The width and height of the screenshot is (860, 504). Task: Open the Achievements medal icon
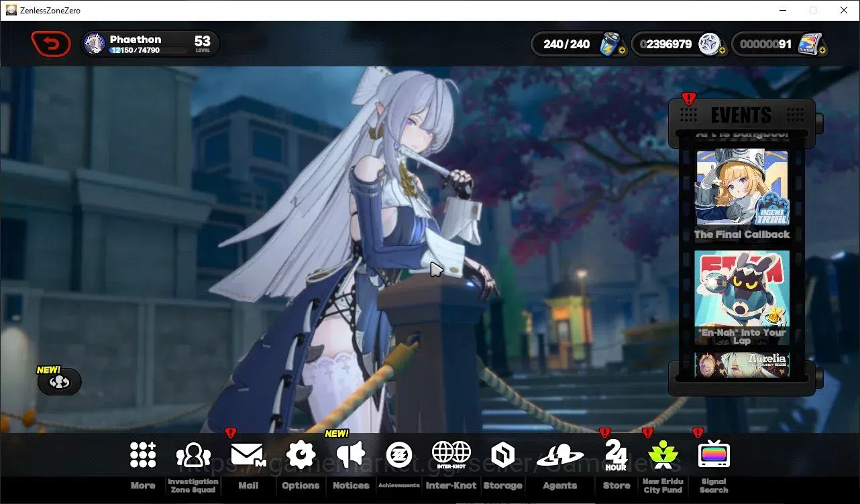399,455
